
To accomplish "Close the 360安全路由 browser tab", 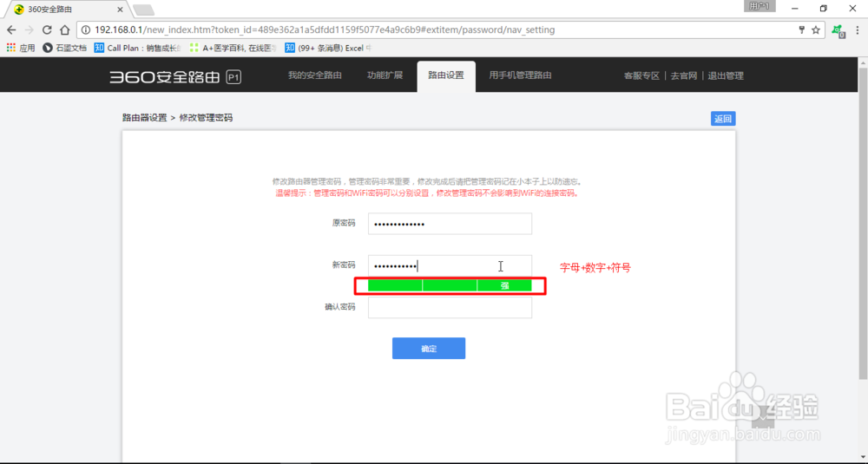I will pos(120,10).
